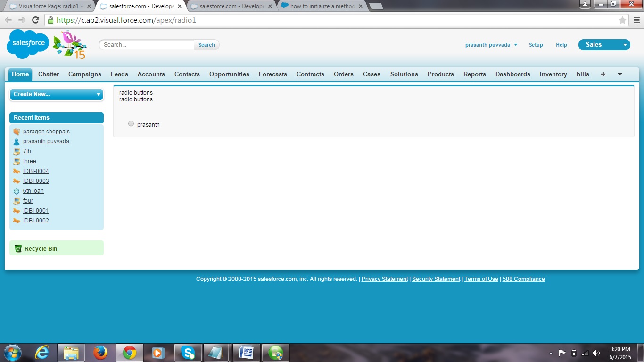This screenshot has width=644, height=362.
Task: Open the Accounts tab
Action: (x=151, y=74)
